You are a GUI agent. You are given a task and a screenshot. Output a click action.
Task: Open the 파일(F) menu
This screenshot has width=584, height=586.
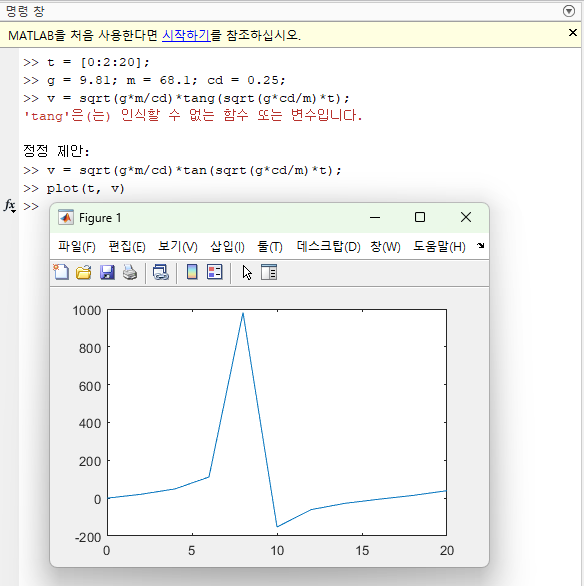pyautogui.click(x=77, y=247)
